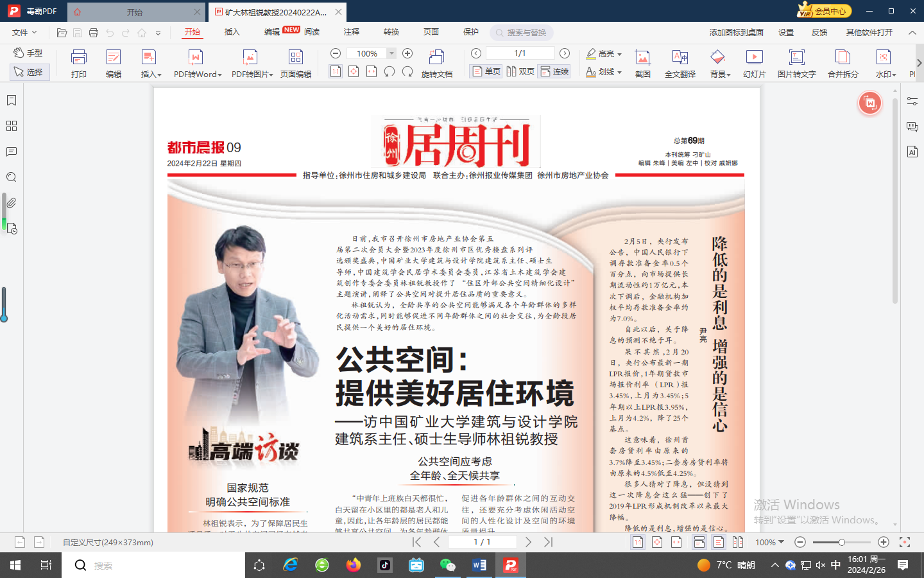Click the Print (打印) icon
The width and height of the screenshot is (924, 578).
point(78,63)
